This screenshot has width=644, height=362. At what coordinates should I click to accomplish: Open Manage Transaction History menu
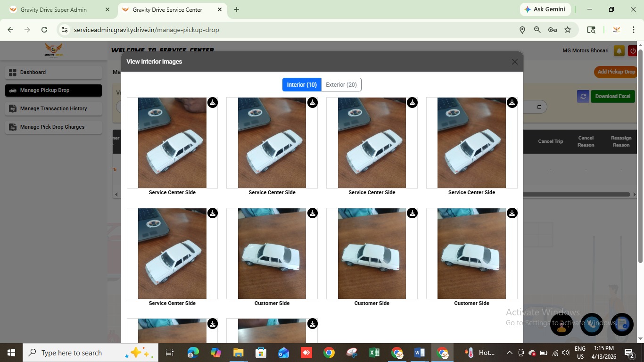(53, 108)
